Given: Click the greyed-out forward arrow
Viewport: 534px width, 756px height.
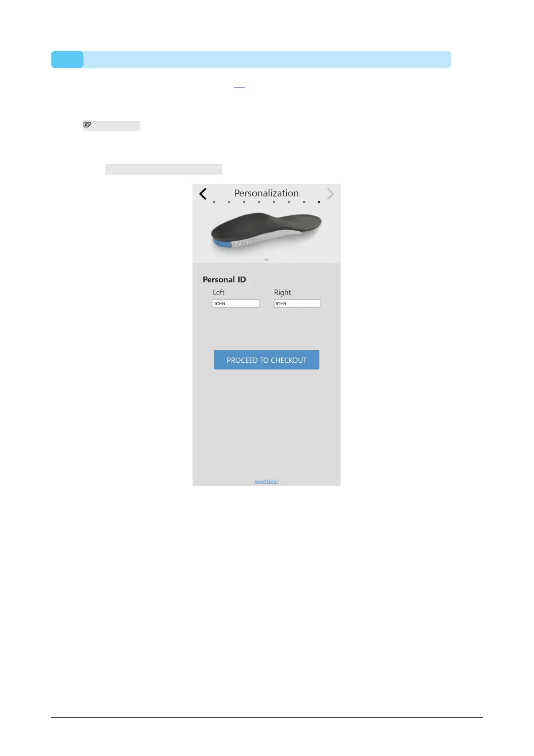Looking at the screenshot, I should (x=330, y=194).
